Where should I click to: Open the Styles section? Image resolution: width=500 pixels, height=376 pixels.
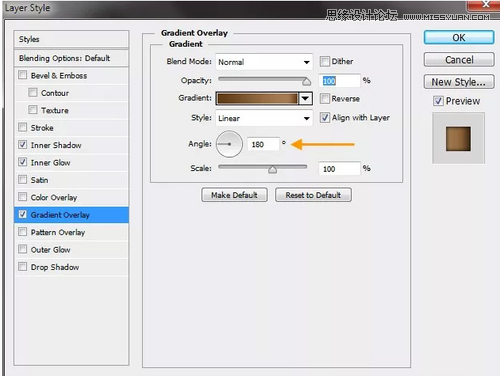[x=71, y=39]
